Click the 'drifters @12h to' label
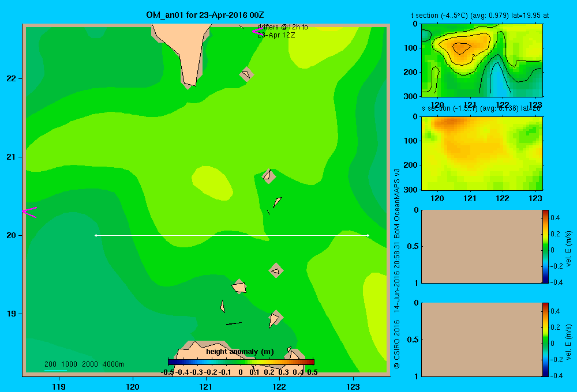The image size is (577, 392). tap(283, 27)
